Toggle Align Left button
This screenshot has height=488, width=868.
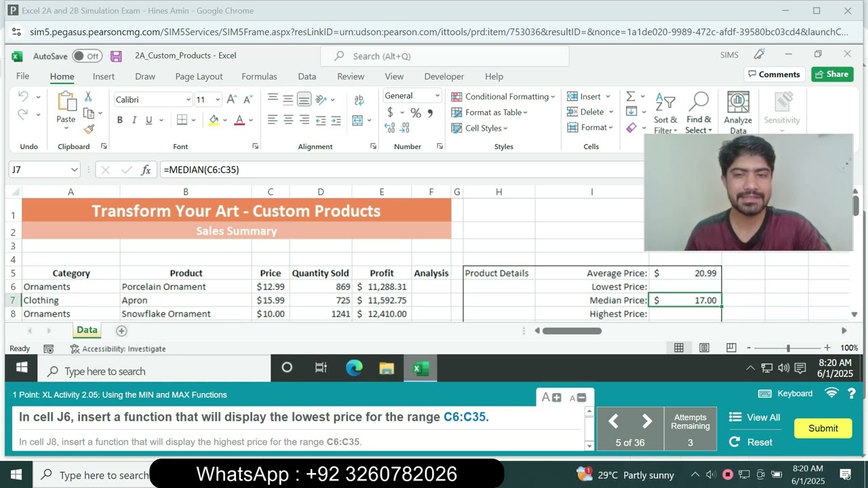[x=273, y=120]
